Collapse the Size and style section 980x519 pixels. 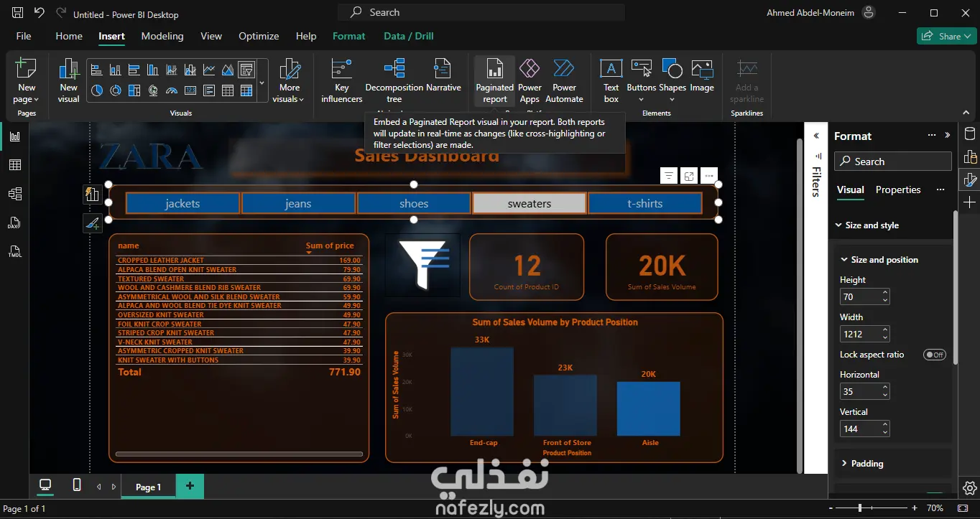point(838,225)
